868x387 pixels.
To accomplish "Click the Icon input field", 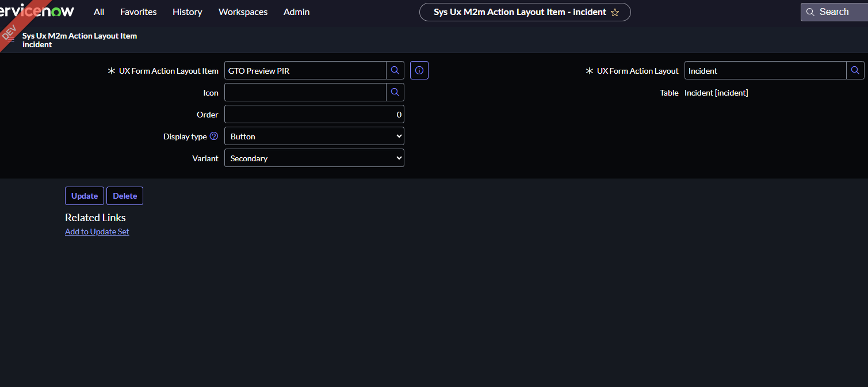I will pos(305,92).
